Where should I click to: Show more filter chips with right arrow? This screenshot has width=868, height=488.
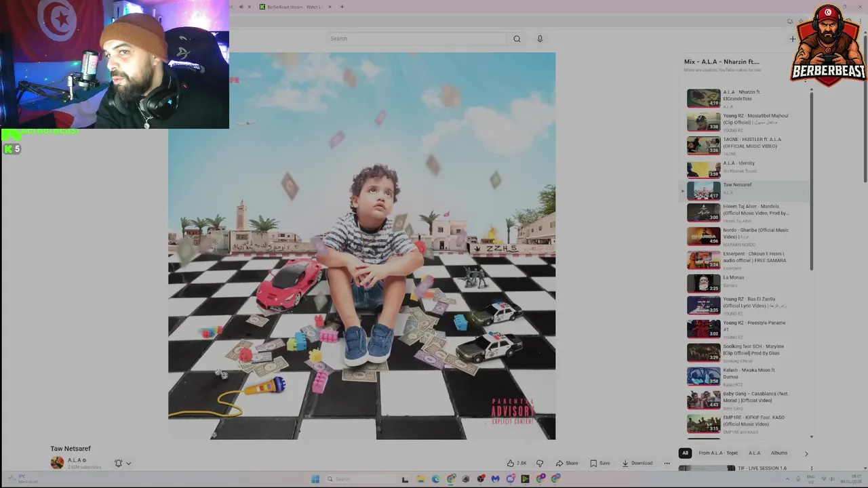tap(806, 453)
